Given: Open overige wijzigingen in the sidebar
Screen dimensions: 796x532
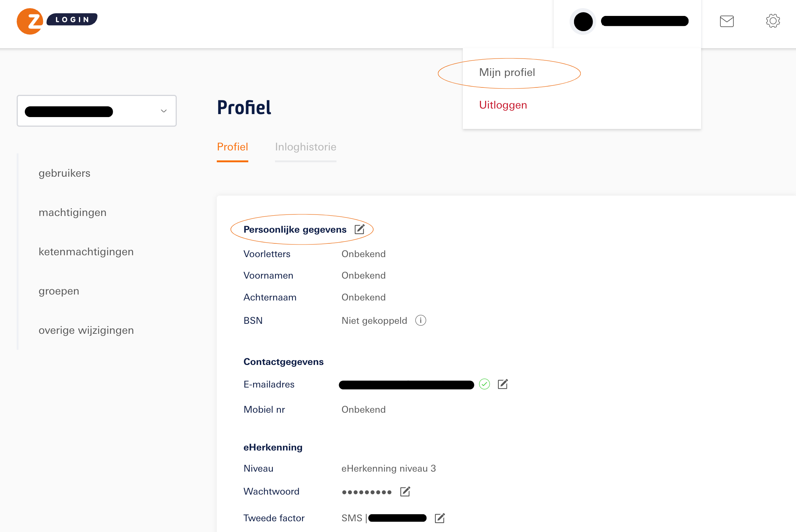Looking at the screenshot, I should point(86,330).
